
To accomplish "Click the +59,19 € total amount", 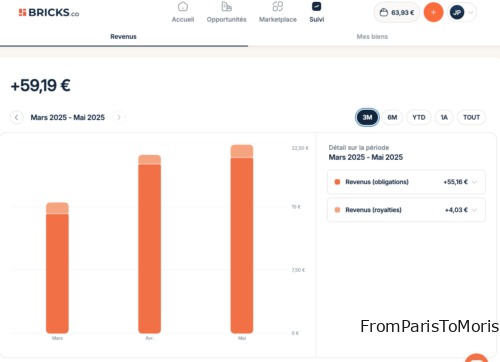I will click(x=41, y=86).
